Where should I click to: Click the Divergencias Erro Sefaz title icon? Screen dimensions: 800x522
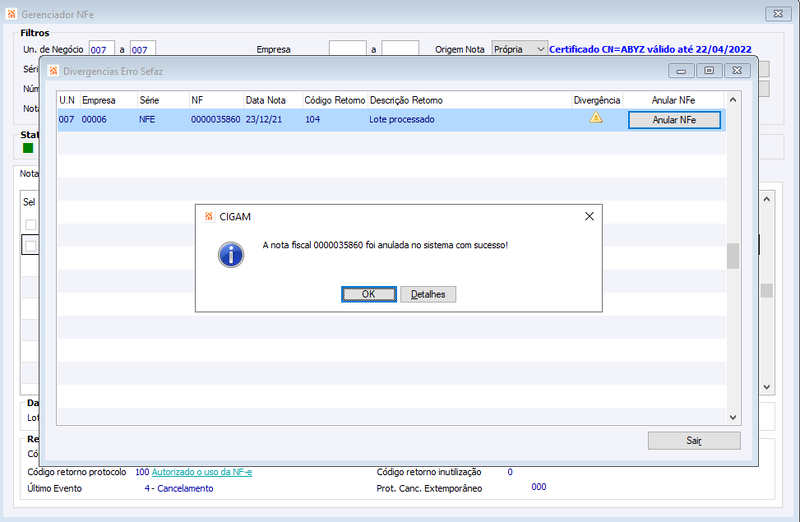pos(53,71)
